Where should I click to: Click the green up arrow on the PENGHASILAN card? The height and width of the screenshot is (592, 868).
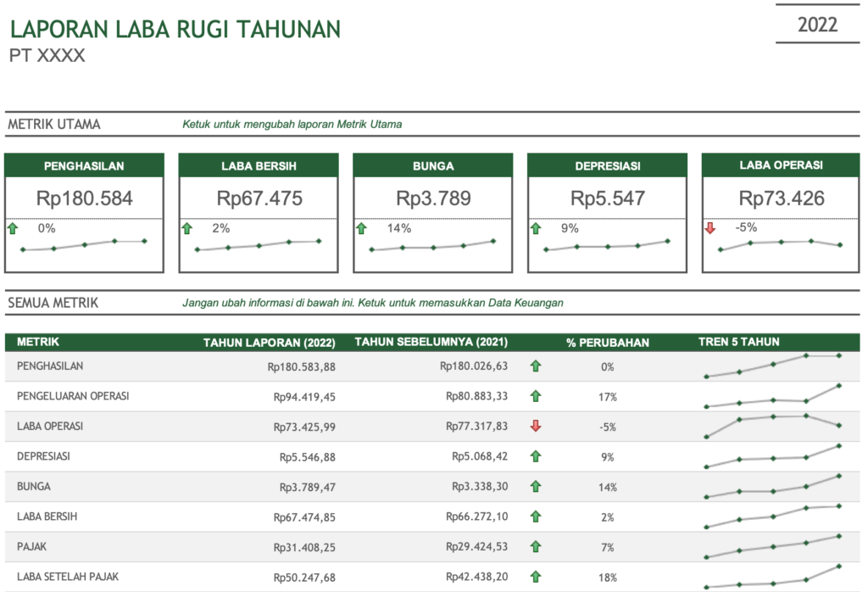[14, 228]
